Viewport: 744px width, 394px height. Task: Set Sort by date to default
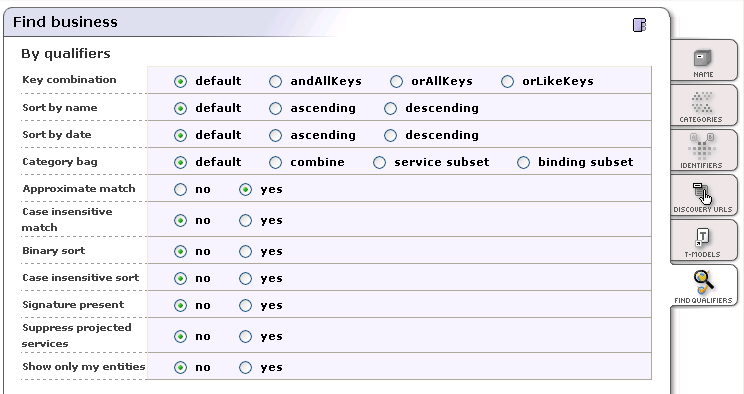point(180,136)
